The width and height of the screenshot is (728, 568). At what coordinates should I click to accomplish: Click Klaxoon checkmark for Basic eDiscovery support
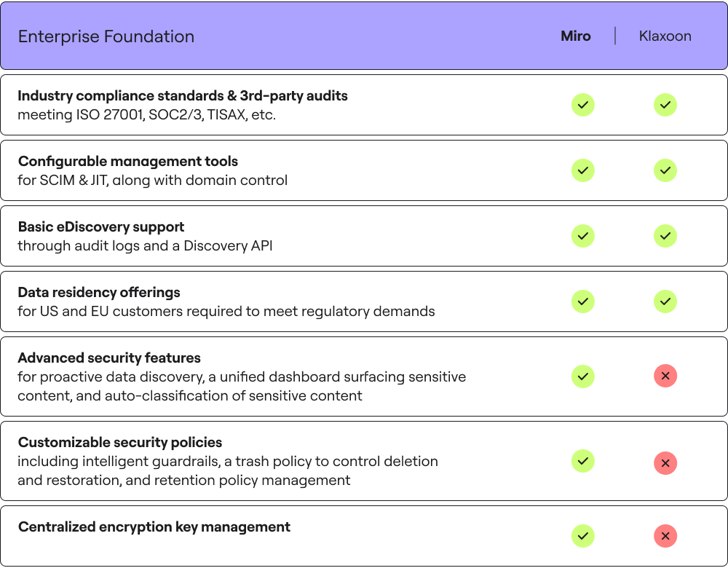[665, 236]
